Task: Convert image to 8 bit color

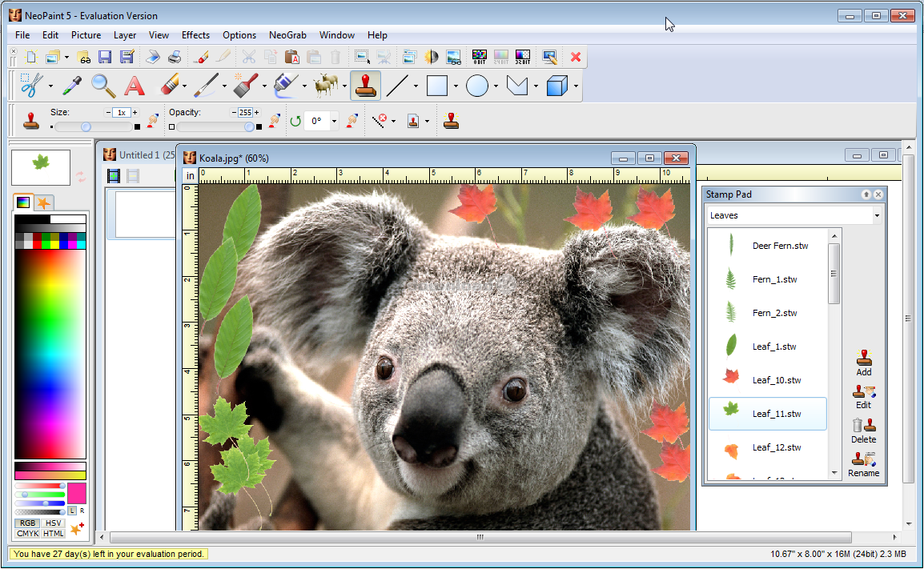Action: point(479,57)
